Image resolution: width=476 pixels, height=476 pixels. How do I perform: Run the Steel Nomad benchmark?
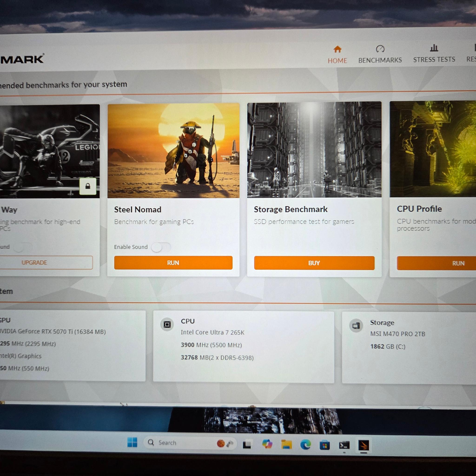pos(173,263)
